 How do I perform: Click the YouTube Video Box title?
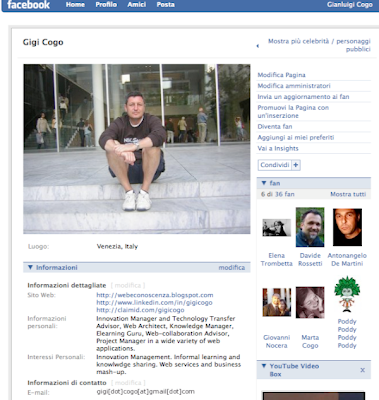[x=294, y=370]
